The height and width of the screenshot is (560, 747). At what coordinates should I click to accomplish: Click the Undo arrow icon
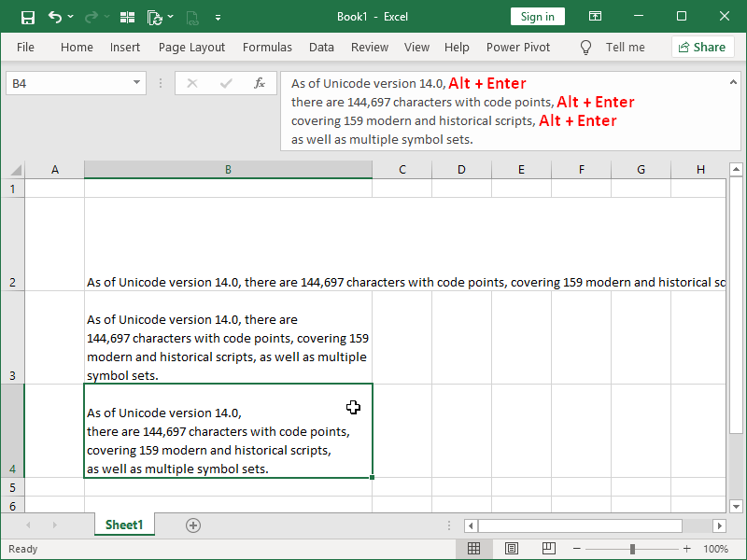point(53,16)
